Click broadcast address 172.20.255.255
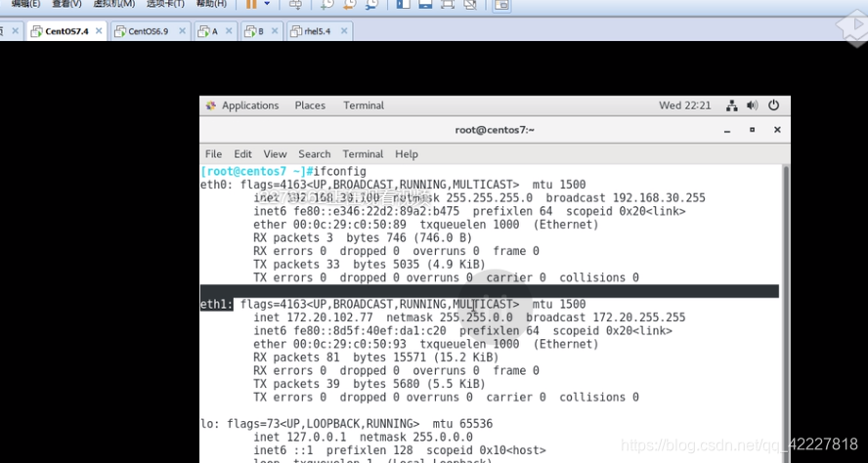Image resolution: width=868 pixels, height=463 pixels. pos(639,317)
